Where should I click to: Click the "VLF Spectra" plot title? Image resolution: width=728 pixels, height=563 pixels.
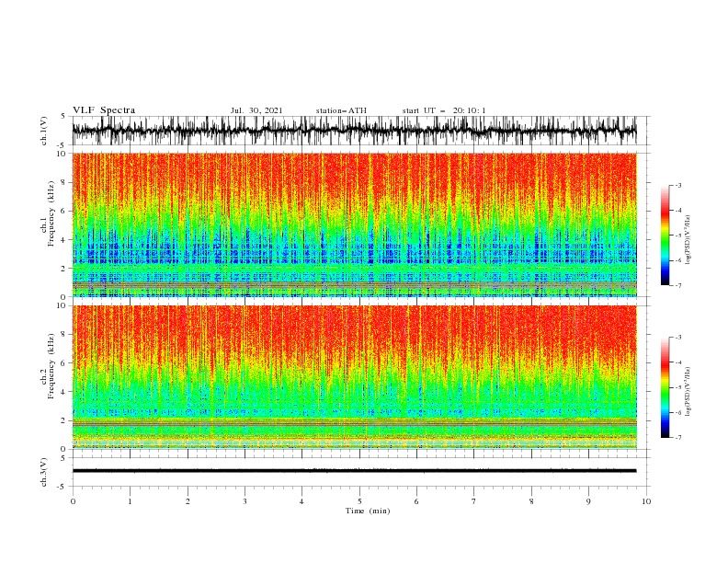tap(104, 110)
